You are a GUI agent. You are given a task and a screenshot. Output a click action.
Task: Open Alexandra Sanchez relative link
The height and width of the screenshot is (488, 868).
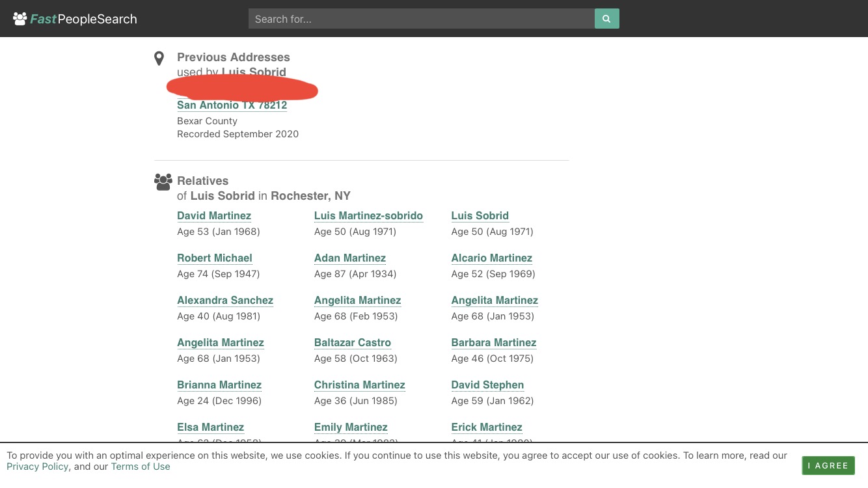(225, 300)
